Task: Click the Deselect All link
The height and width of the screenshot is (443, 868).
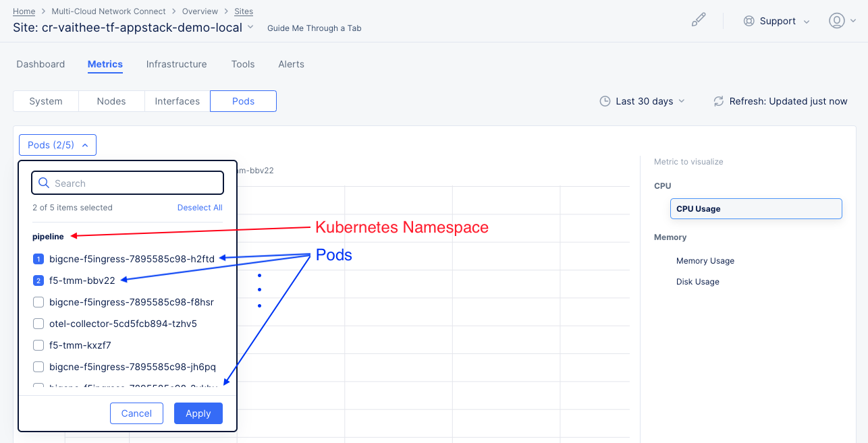Action: (x=200, y=208)
